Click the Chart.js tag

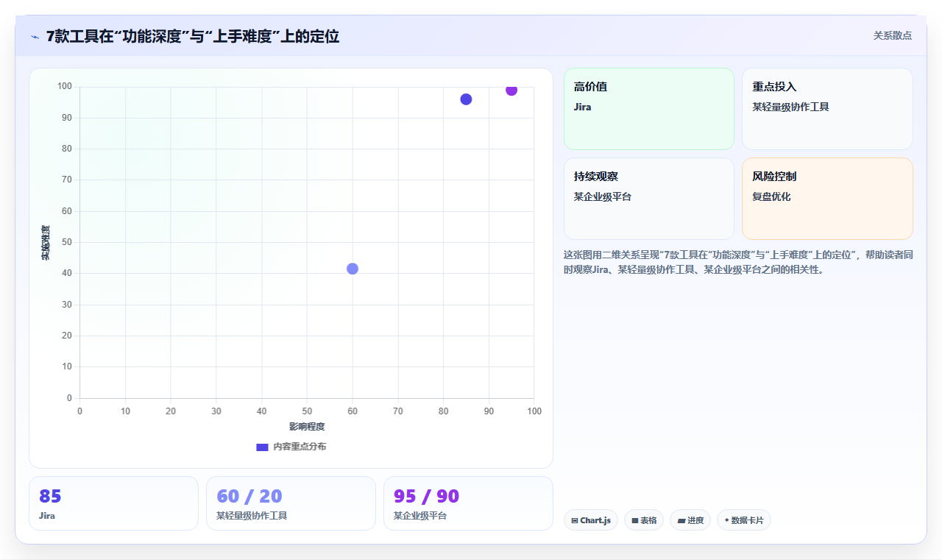pos(591,520)
